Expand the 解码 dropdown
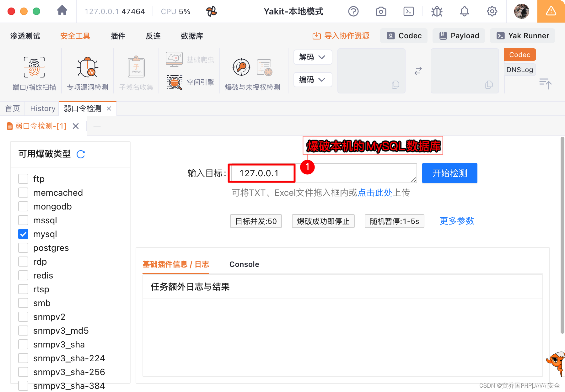This screenshot has height=392, width=565. click(x=313, y=57)
